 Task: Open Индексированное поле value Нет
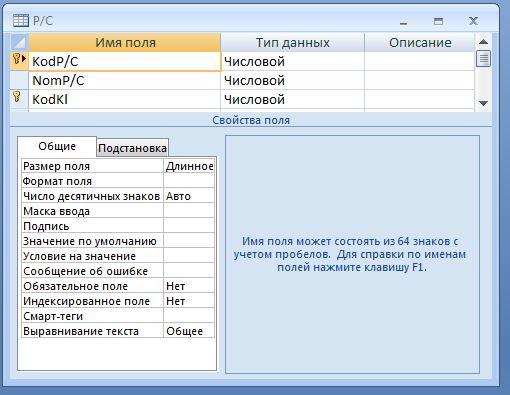coord(189,301)
